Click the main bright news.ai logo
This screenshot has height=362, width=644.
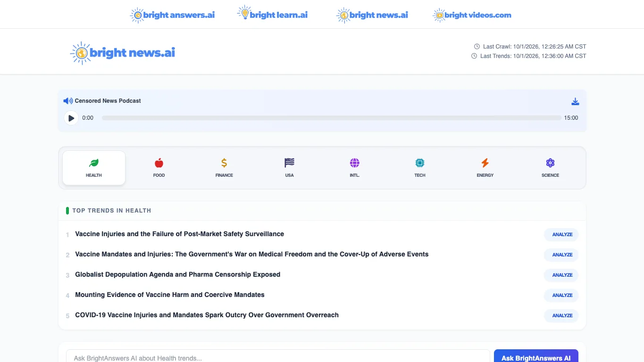[x=123, y=53]
